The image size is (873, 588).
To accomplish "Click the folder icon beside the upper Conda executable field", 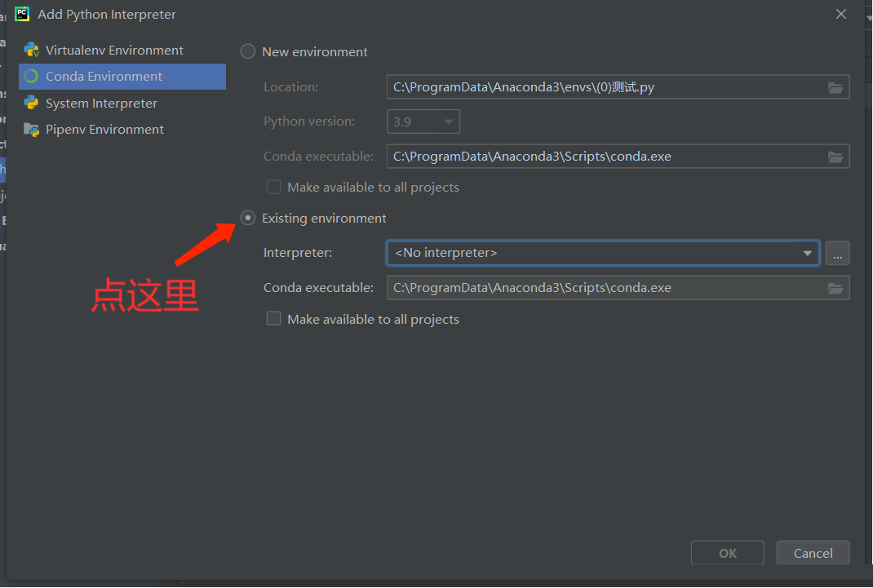I will pyautogui.click(x=835, y=156).
